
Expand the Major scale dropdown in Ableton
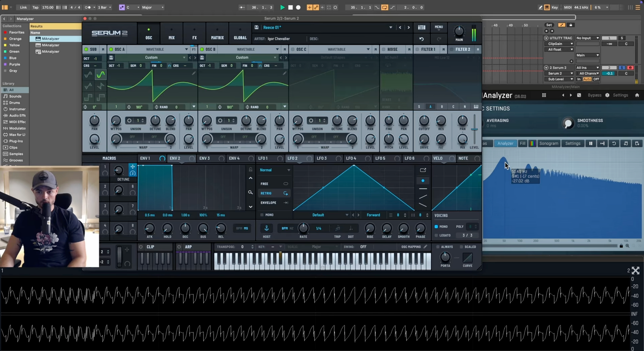[153, 7]
